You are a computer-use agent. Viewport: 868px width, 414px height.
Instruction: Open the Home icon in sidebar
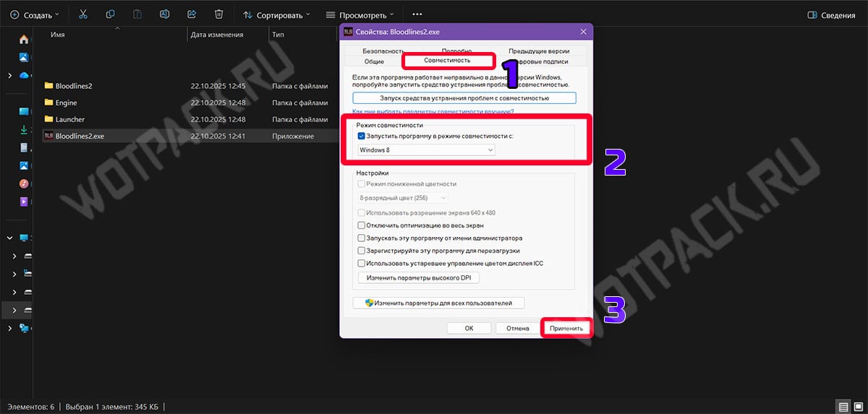24,39
